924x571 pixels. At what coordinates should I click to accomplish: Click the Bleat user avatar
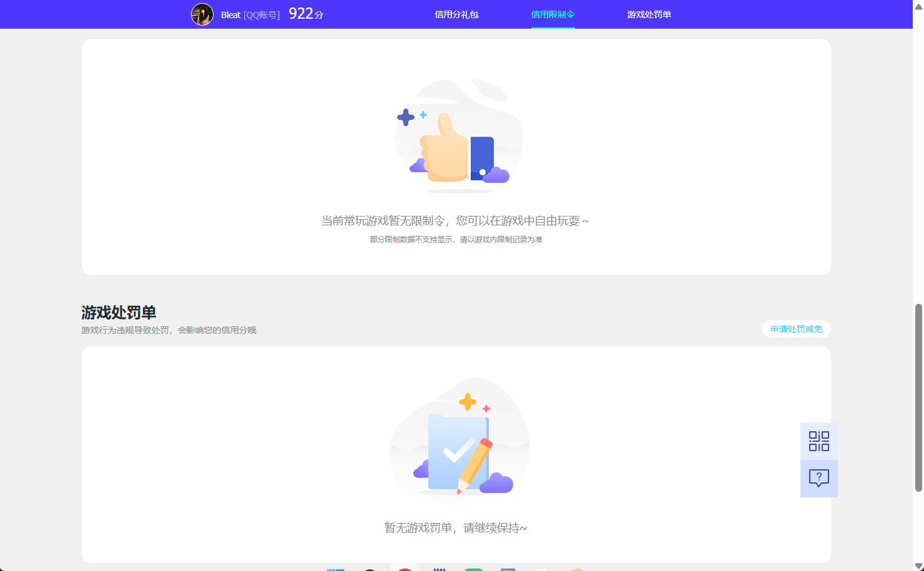[202, 14]
